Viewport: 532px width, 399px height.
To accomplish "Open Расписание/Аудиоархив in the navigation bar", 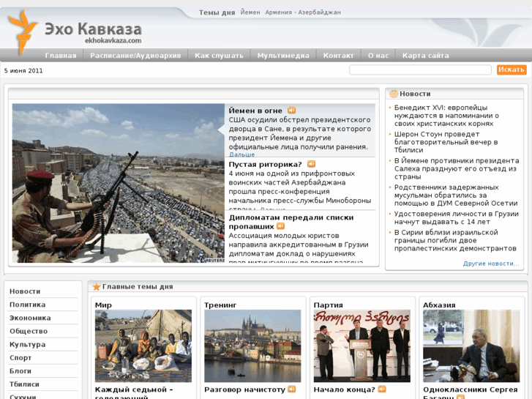I will click(135, 56).
